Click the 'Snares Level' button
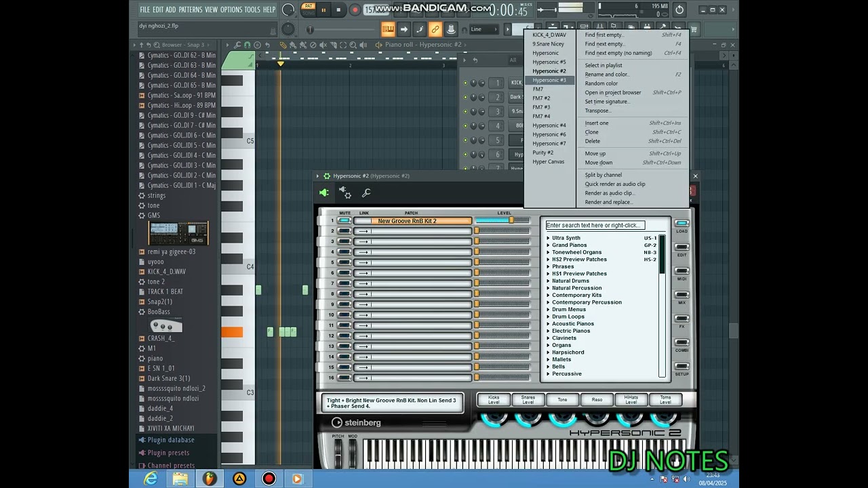The width and height of the screenshot is (868, 488). click(x=528, y=400)
